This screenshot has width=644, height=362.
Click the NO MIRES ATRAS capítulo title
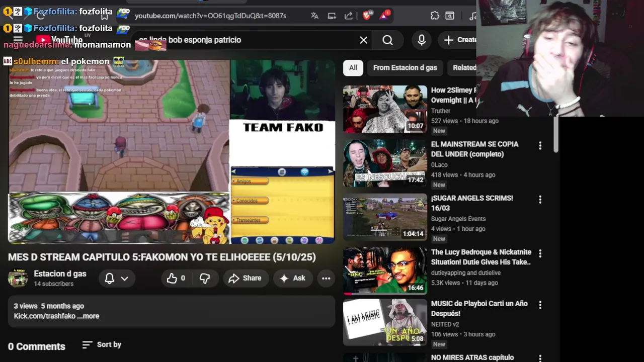[472, 357]
